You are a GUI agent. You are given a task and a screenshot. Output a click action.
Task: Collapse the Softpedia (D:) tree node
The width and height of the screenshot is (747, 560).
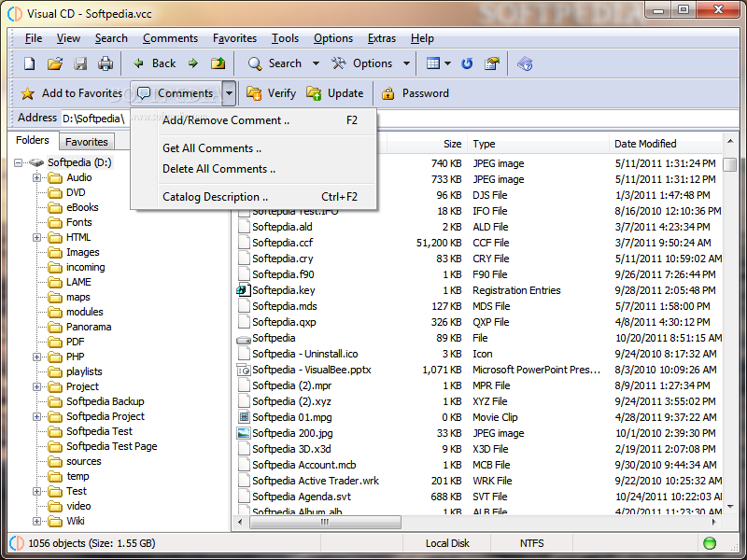pos(18,162)
